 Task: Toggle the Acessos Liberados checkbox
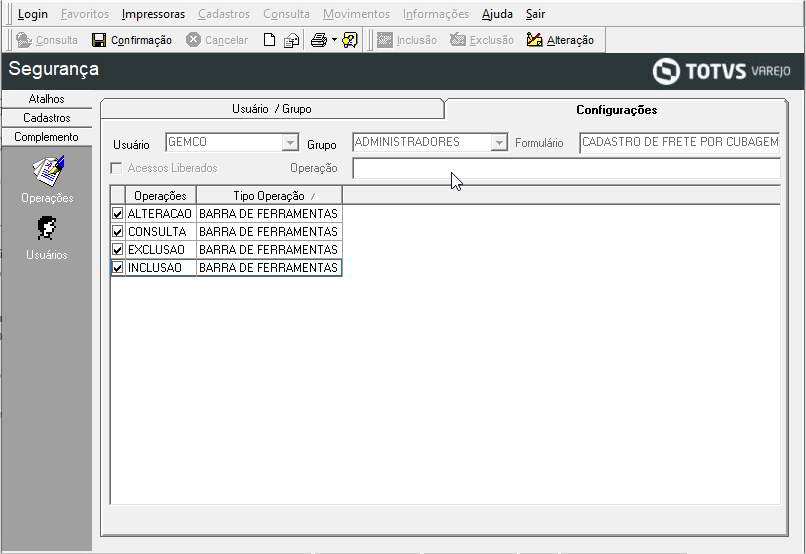[117, 168]
